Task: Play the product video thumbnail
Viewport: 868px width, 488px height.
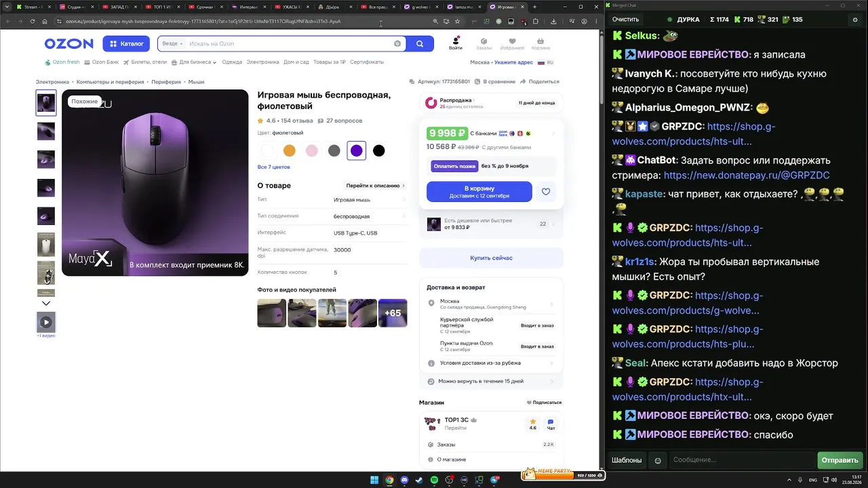Action: click(x=46, y=323)
